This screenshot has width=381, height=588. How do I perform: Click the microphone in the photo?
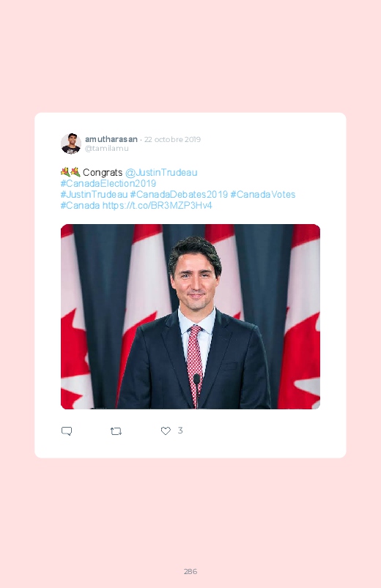tap(196, 390)
